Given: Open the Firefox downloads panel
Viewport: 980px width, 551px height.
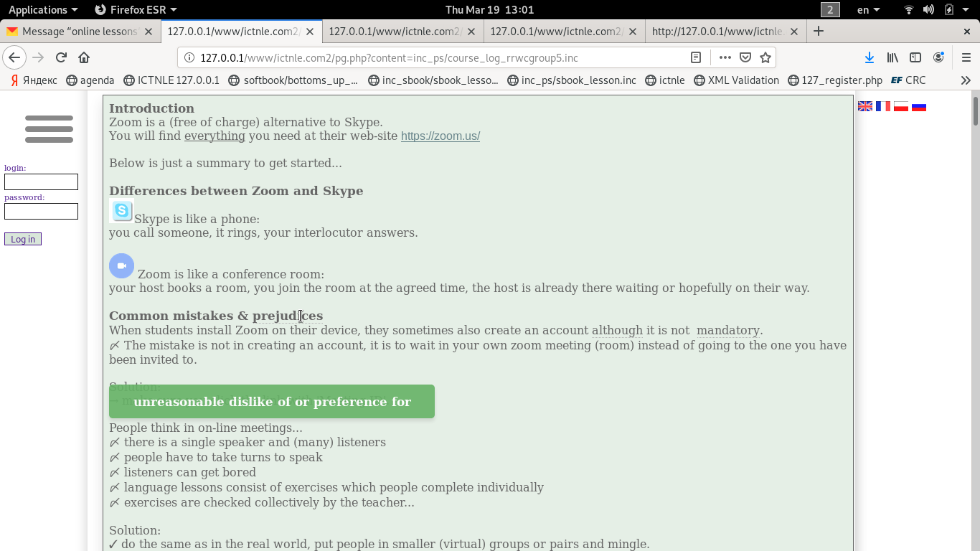Looking at the screenshot, I should tap(869, 57).
